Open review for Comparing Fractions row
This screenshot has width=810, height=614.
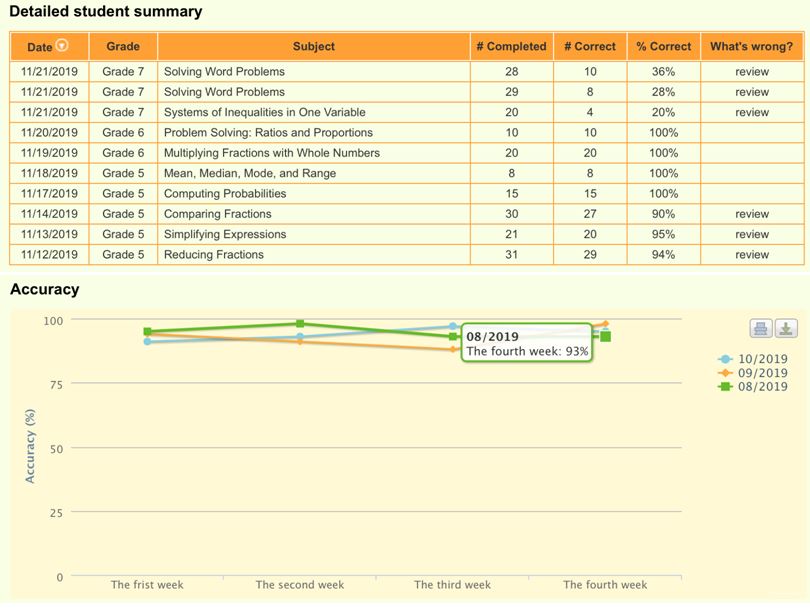tap(752, 214)
